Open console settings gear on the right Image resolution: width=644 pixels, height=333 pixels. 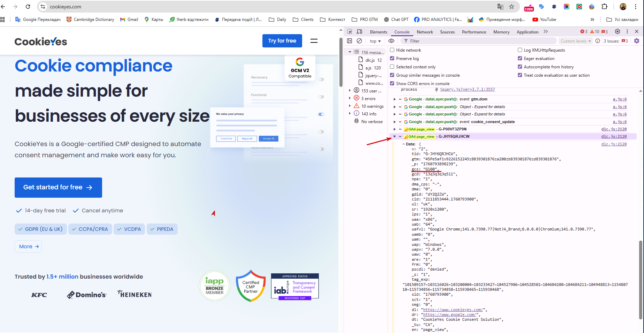[637, 41]
